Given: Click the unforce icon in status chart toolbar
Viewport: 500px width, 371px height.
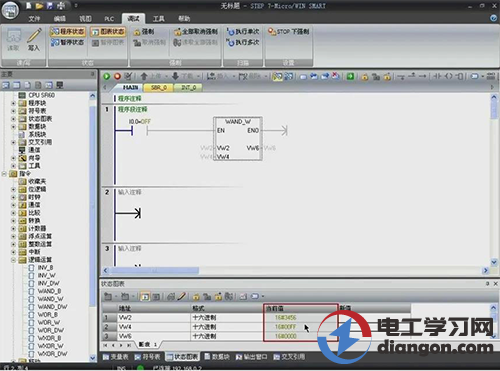Looking at the screenshot, I should 207,296.
